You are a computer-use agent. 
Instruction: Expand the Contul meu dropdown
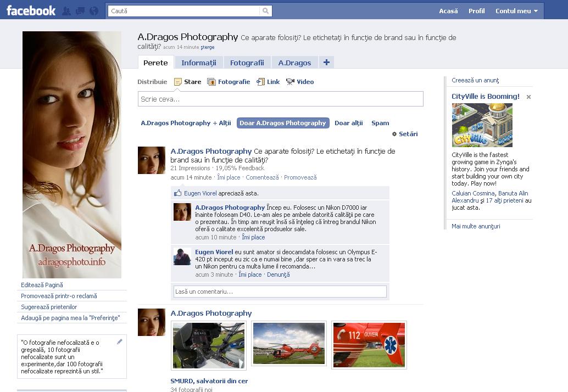pos(516,11)
